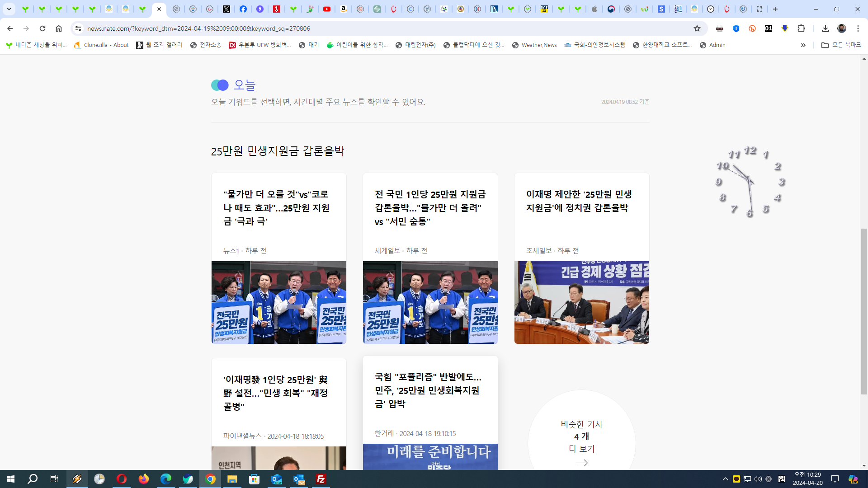Click the 오늘 toggle-shaped icon
The height and width of the screenshot is (488, 868).
[x=220, y=85]
